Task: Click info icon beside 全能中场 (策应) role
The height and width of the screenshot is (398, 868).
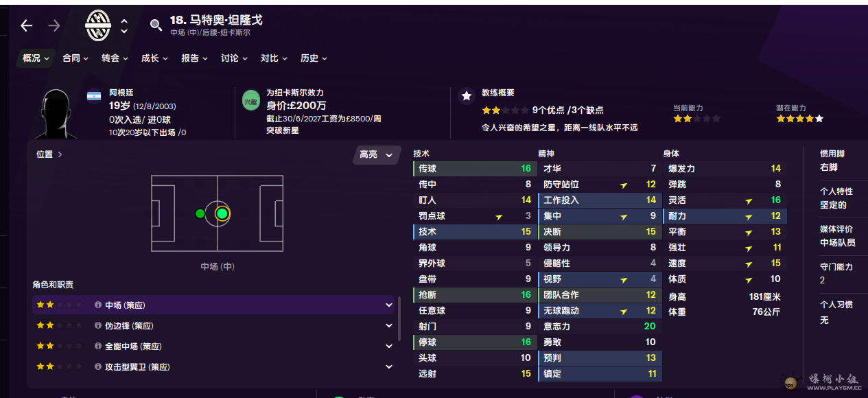Action: pyautogui.click(x=98, y=347)
